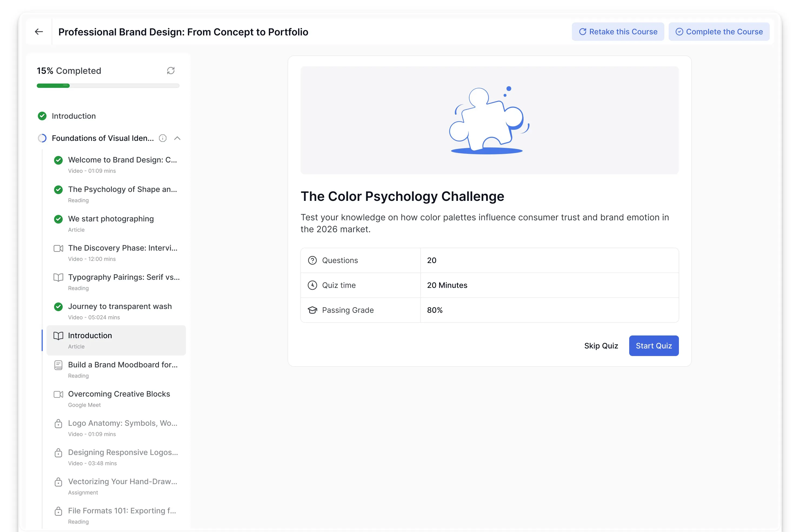
Task: Open The Psychology of Shape reading
Action: 116,194
